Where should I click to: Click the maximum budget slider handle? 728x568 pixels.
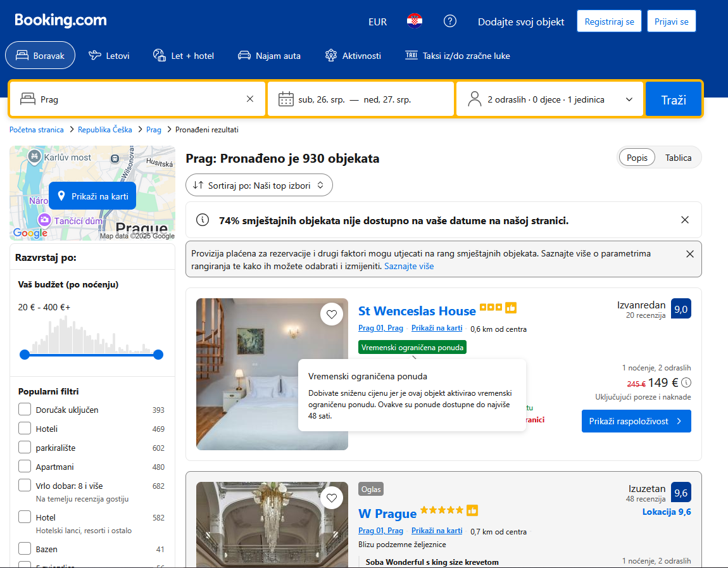(x=158, y=355)
